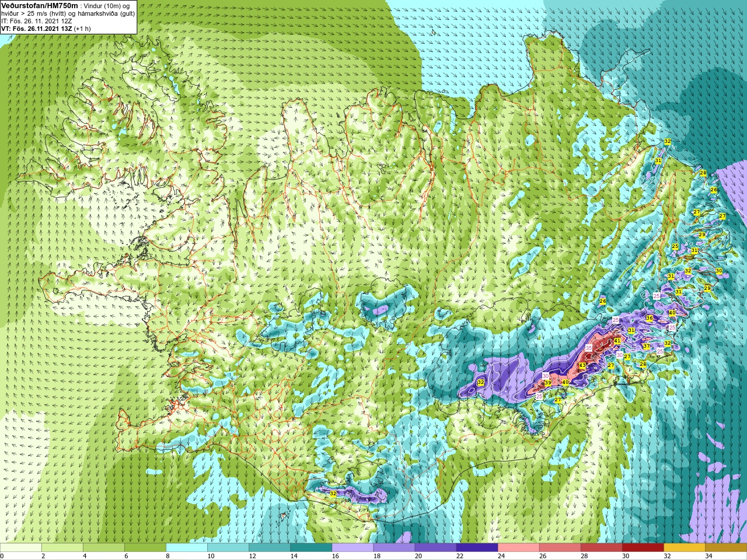This screenshot has width=747, height=560.
Task: Click the legend scale number '34'
Action: pyautogui.click(x=708, y=556)
